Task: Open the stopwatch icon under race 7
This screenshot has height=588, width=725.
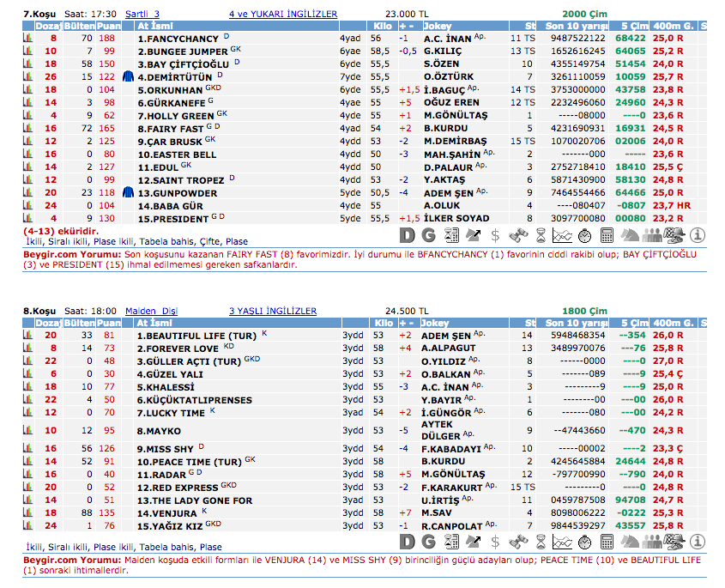Action: (583, 234)
